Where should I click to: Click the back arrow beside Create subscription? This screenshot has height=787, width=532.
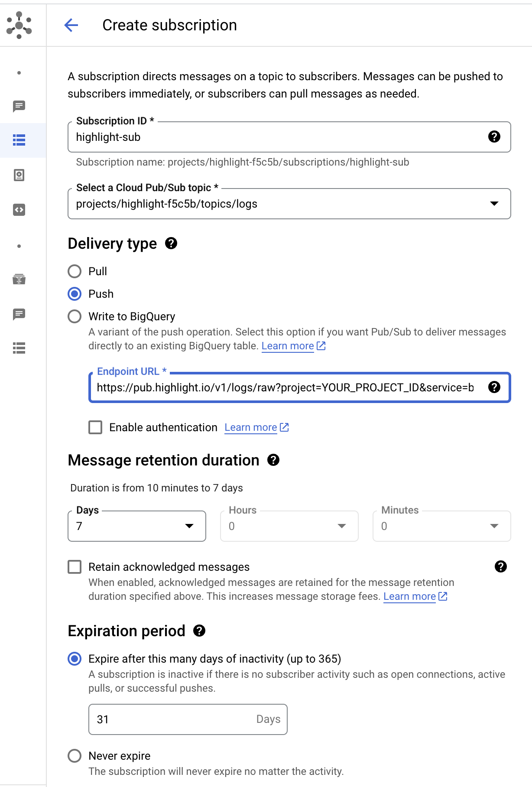(71, 25)
